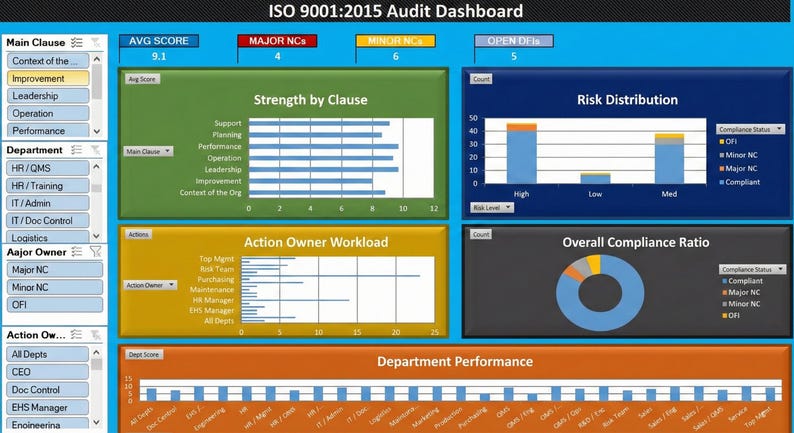Select the Operation clause filter
This screenshot has height=433, width=794.
click(48, 113)
